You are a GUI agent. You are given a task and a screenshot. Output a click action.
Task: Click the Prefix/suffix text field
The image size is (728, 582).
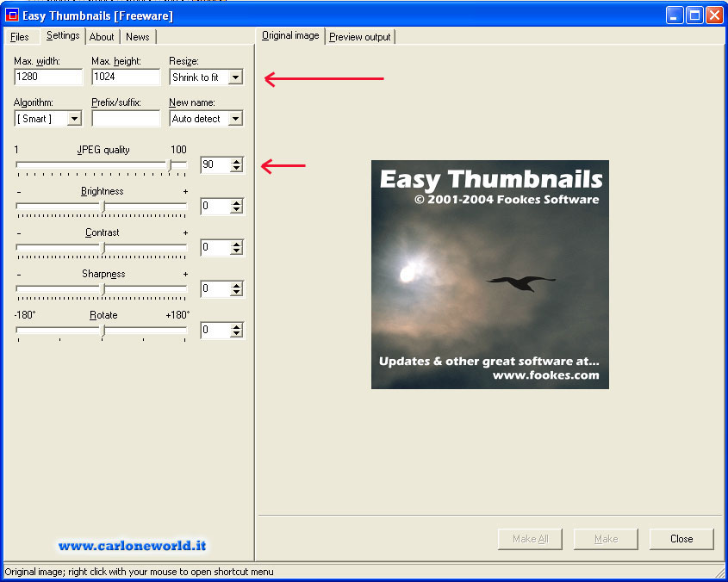tap(126, 118)
